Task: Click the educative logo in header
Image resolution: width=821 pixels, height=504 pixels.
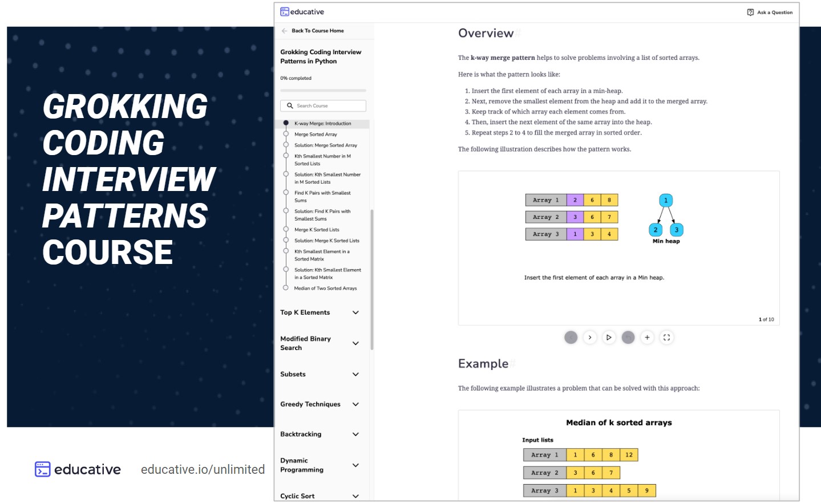Action: click(302, 12)
